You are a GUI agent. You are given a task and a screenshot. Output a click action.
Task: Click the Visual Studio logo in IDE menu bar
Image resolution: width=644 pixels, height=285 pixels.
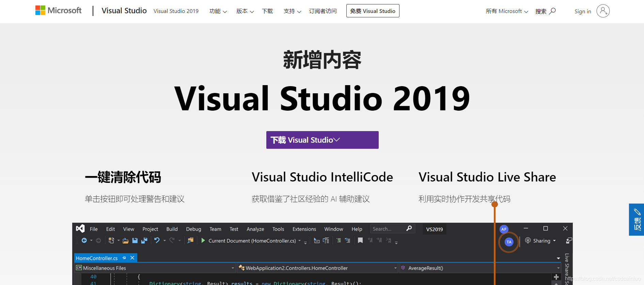[x=80, y=228]
